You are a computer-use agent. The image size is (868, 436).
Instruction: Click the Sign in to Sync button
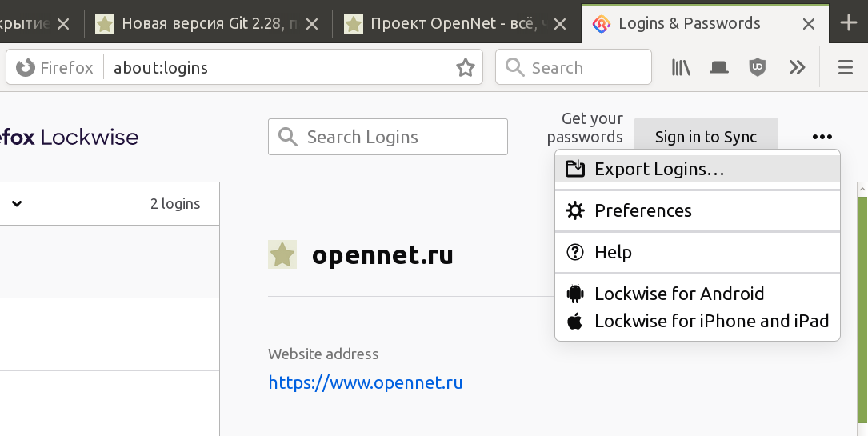click(x=706, y=137)
